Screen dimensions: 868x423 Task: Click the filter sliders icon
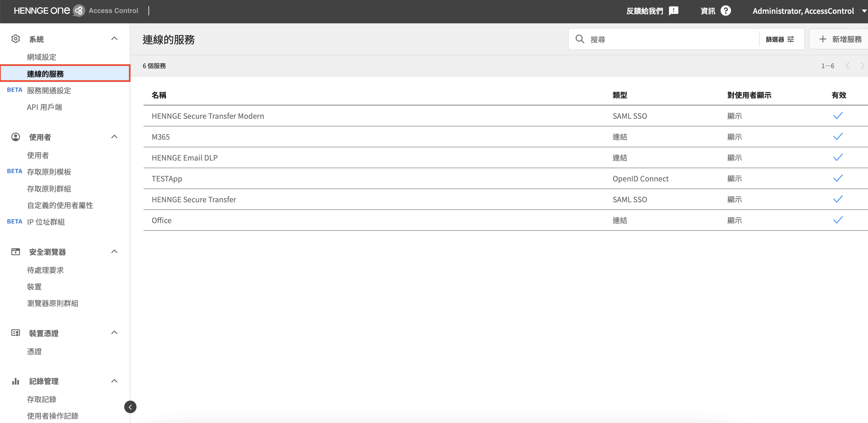tap(790, 39)
